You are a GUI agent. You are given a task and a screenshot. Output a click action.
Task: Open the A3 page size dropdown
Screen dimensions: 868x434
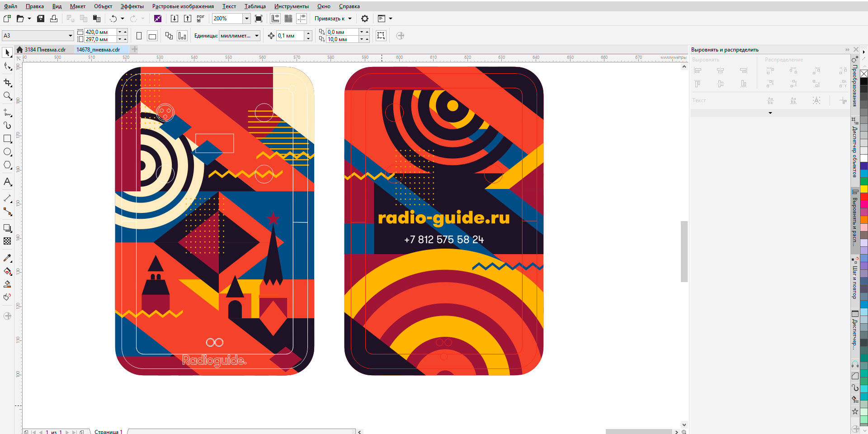(71, 36)
